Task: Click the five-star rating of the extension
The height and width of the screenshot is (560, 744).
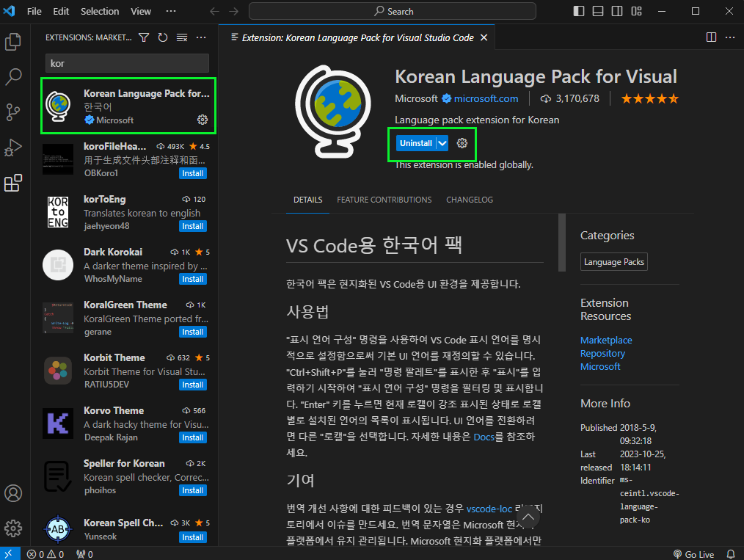Action: (x=650, y=98)
